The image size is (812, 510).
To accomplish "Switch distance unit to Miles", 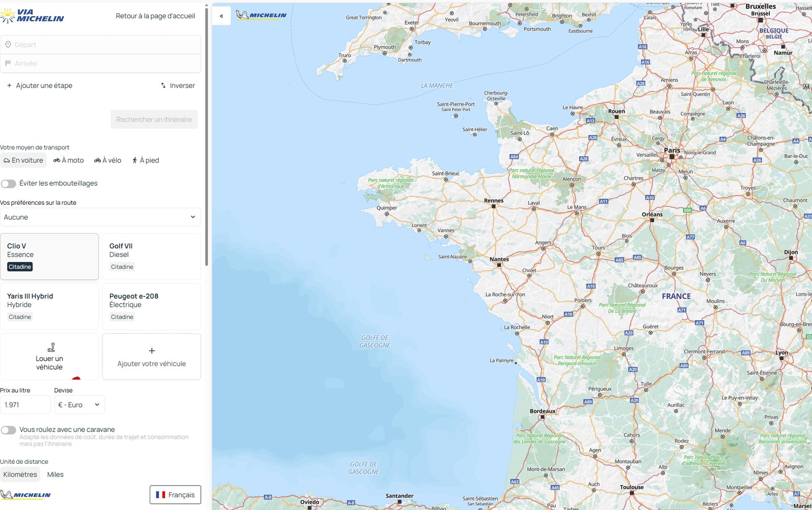I will click(55, 474).
